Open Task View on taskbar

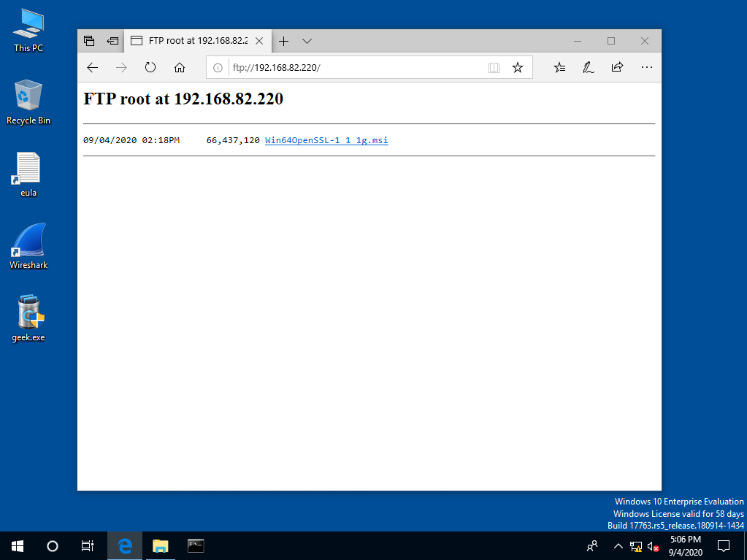pos(88,545)
